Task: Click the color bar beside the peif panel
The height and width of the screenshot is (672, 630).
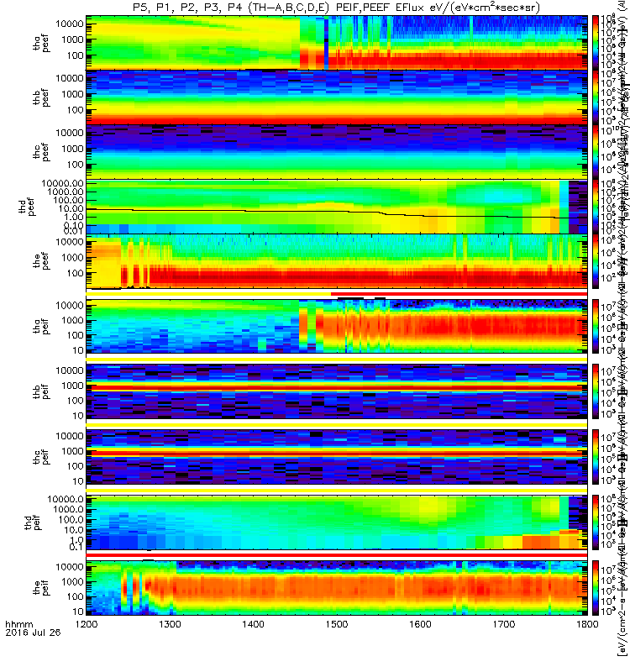Action: tap(596, 587)
